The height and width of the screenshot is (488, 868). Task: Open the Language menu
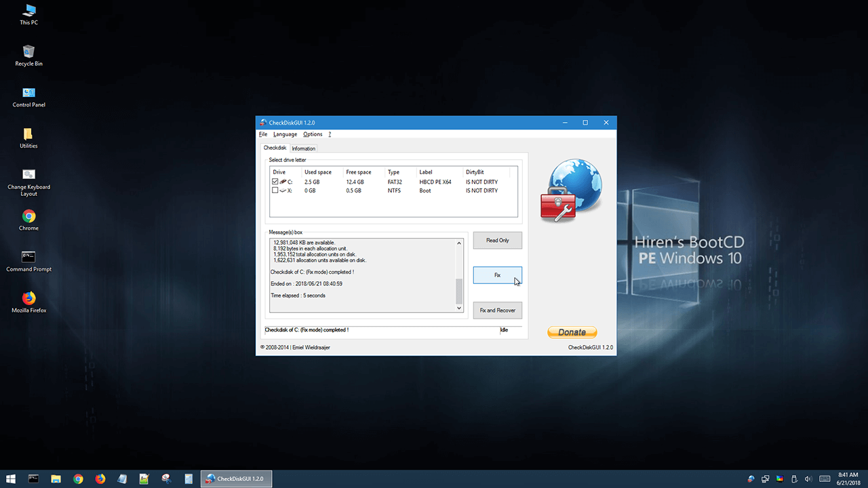(x=285, y=134)
